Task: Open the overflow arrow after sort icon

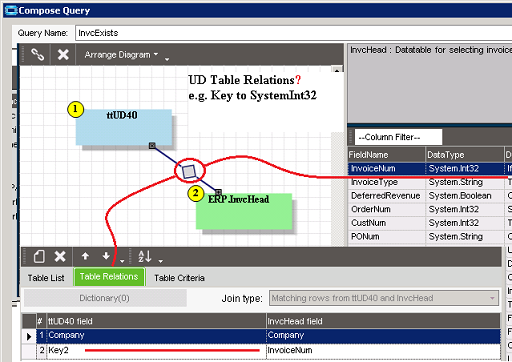Action: 161,261
